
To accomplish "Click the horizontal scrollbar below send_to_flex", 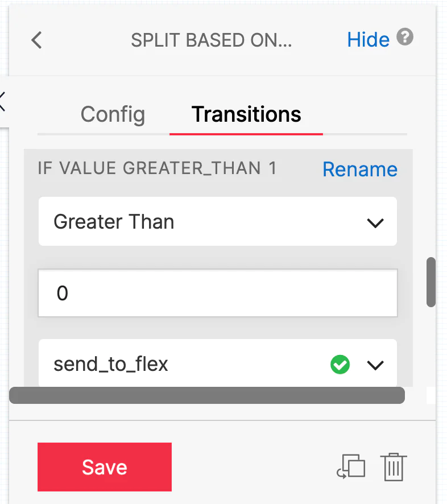I will (x=207, y=395).
